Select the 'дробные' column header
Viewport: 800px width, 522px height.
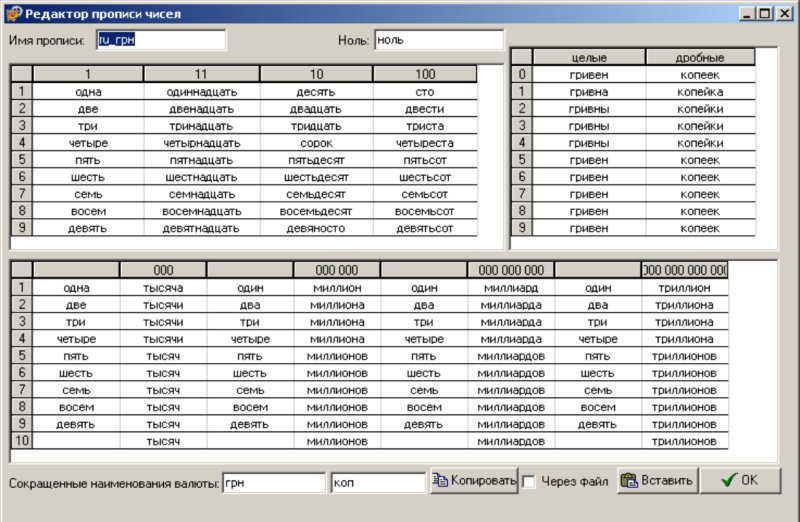[x=700, y=58]
